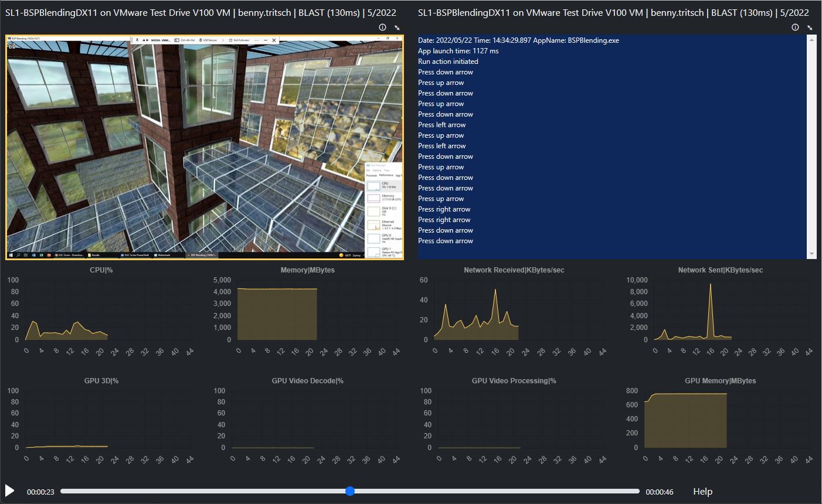Click the BSP Blending taskbar button
The height and width of the screenshot is (504, 822).
click(x=202, y=255)
